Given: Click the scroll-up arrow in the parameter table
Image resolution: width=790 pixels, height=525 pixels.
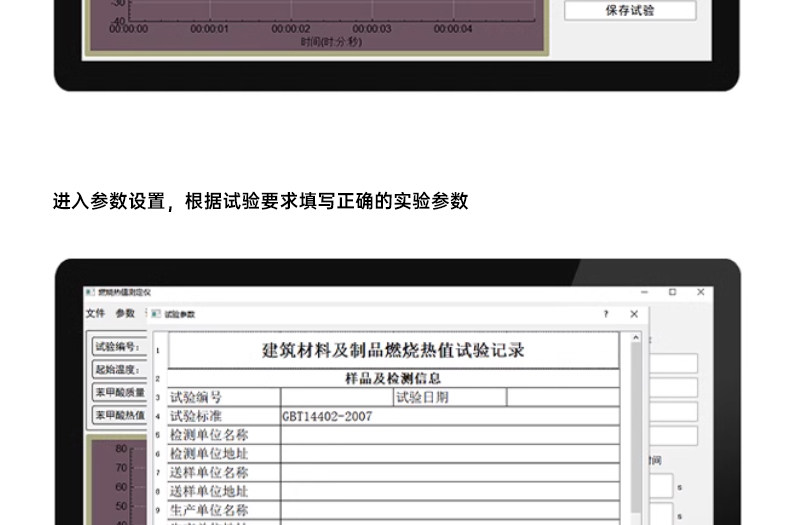Looking at the screenshot, I should [636, 338].
